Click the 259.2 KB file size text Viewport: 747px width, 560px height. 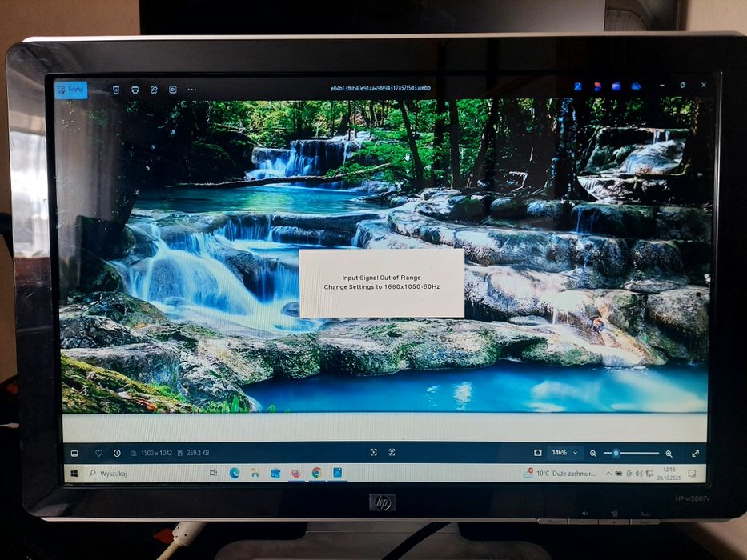click(x=198, y=453)
